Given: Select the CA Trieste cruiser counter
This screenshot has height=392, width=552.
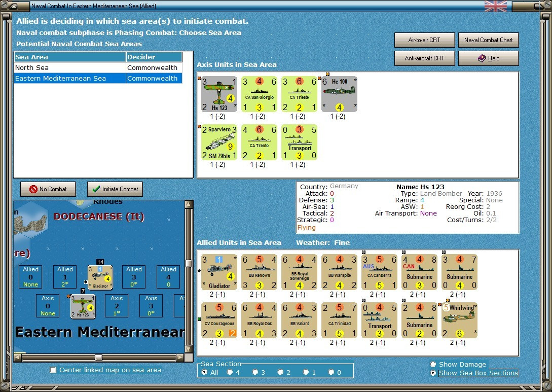Looking at the screenshot, I should tap(299, 94).
